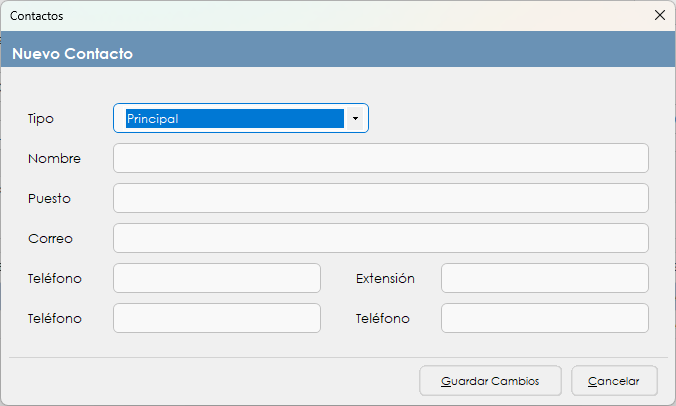Select the Correo text field
676x406 pixels.
380,238
